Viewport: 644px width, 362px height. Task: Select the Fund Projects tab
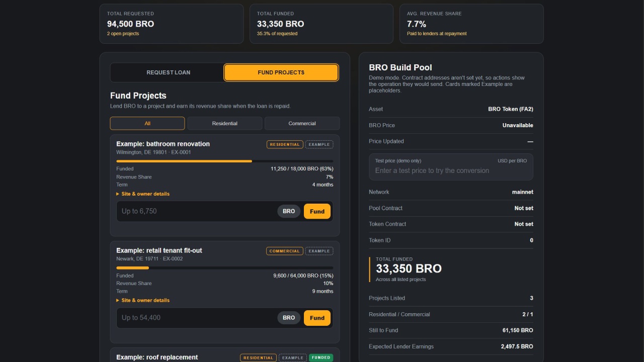click(281, 72)
